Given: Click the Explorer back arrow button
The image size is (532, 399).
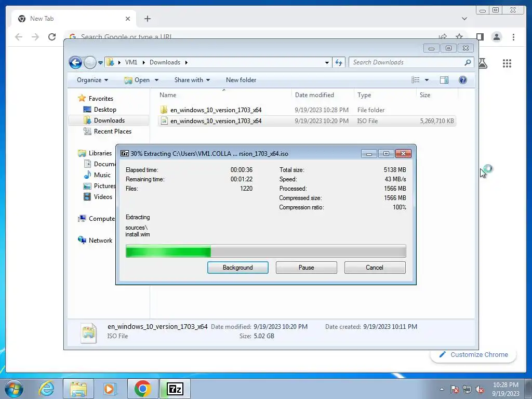Looking at the screenshot, I should coord(75,62).
